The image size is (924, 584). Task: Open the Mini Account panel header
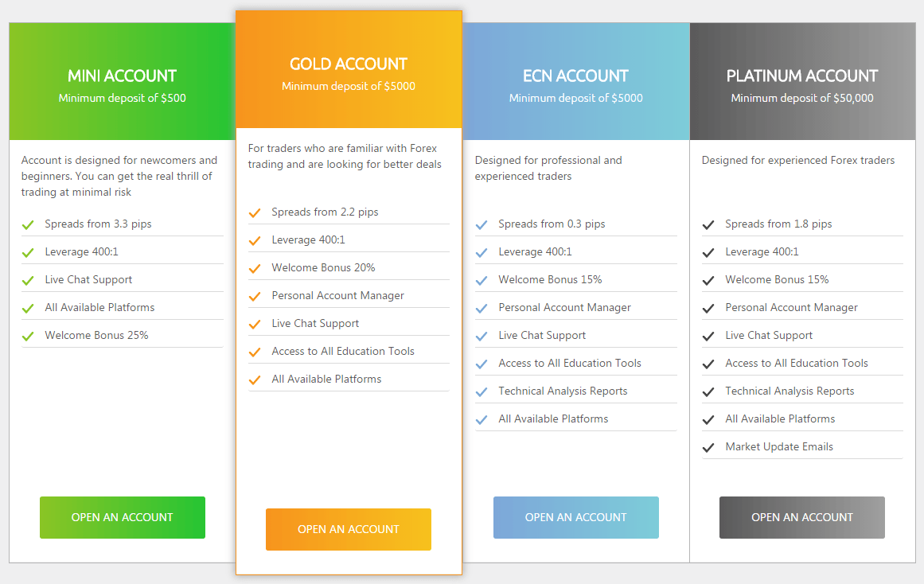[122, 76]
